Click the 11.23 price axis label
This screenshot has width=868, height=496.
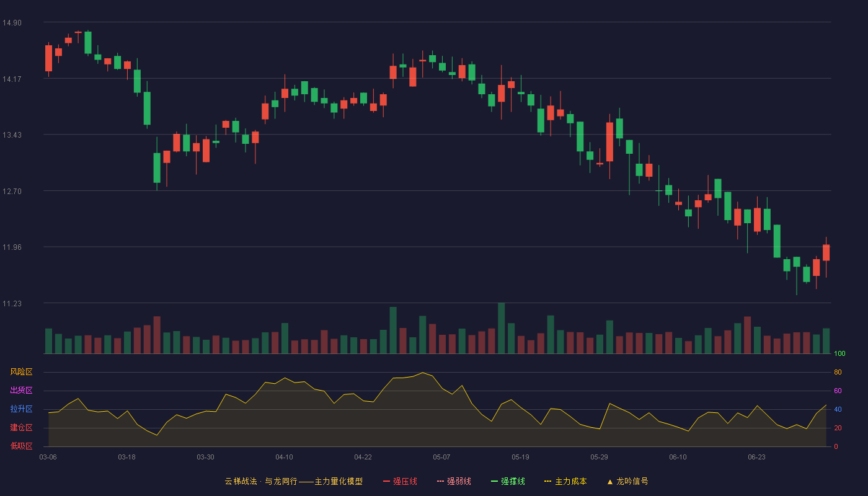[12, 304]
